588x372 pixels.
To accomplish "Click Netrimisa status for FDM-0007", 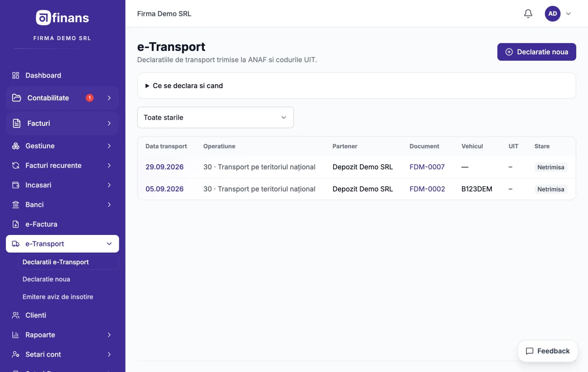I will pos(551,167).
